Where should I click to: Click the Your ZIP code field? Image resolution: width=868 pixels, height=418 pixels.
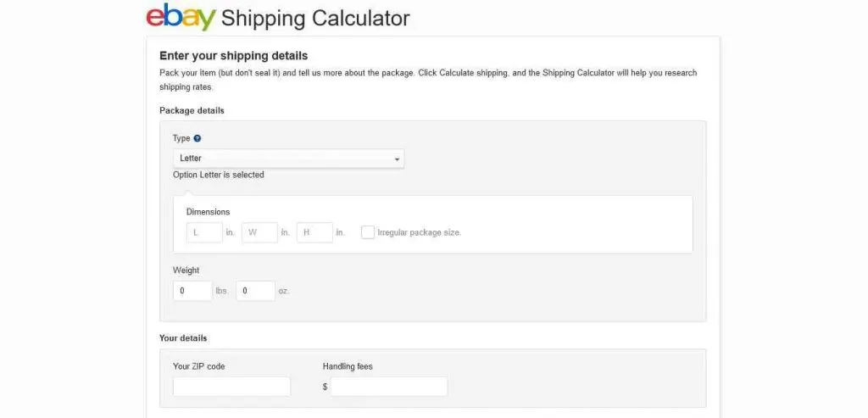click(232, 387)
